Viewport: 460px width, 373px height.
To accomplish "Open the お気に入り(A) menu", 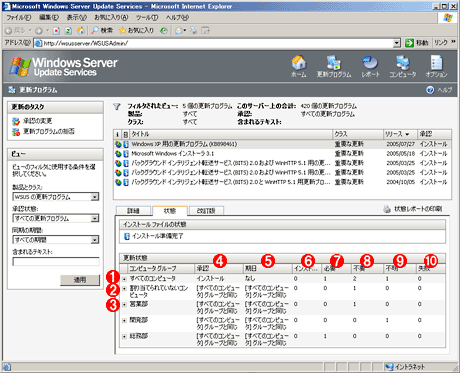I will (111, 17).
